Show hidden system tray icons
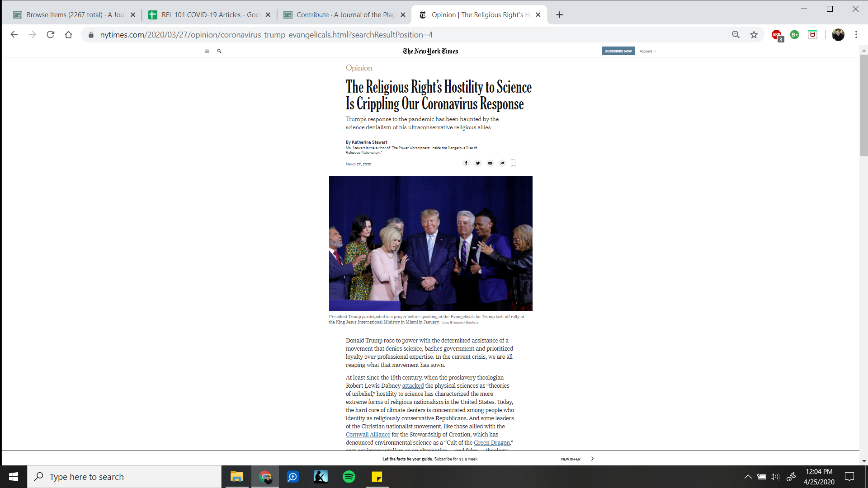 748,477
